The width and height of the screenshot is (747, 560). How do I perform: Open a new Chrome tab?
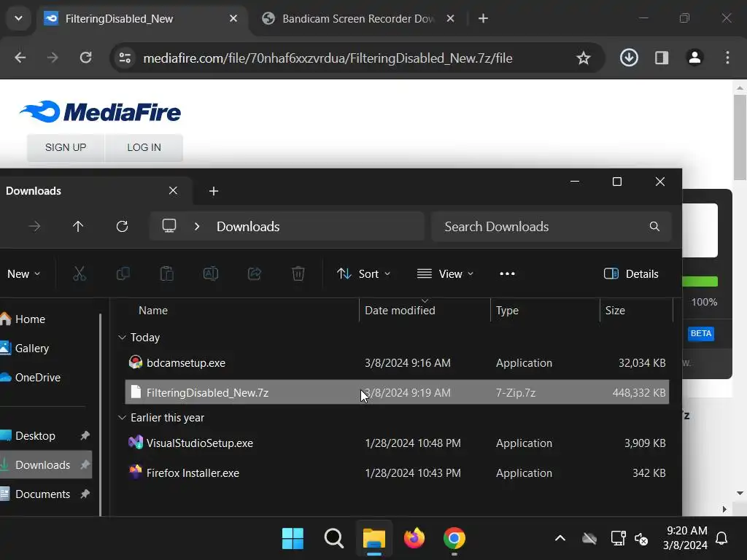[x=483, y=18]
